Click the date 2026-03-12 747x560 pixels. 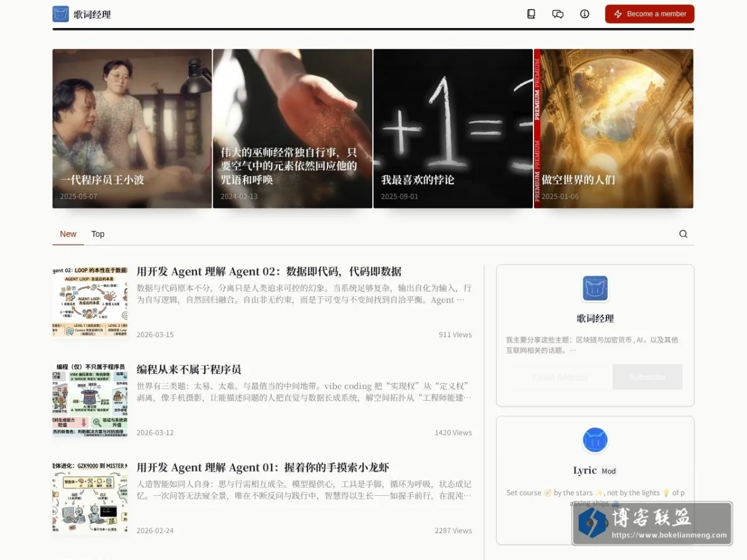(x=155, y=432)
